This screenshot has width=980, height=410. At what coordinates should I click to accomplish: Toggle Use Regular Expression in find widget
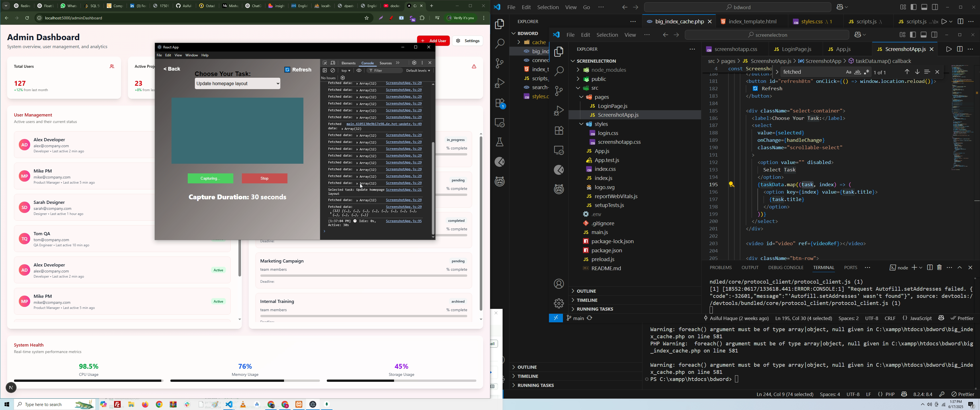tap(867, 72)
